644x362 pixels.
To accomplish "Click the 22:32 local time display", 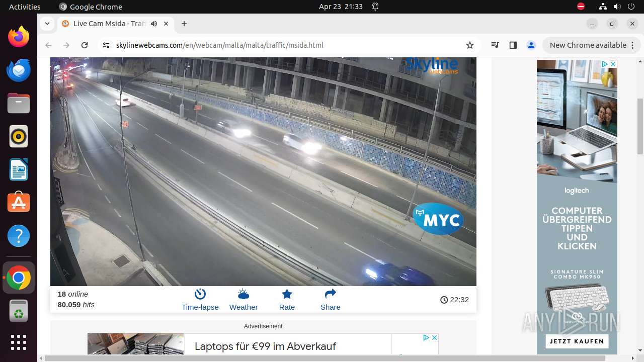I will coord(454,300).
